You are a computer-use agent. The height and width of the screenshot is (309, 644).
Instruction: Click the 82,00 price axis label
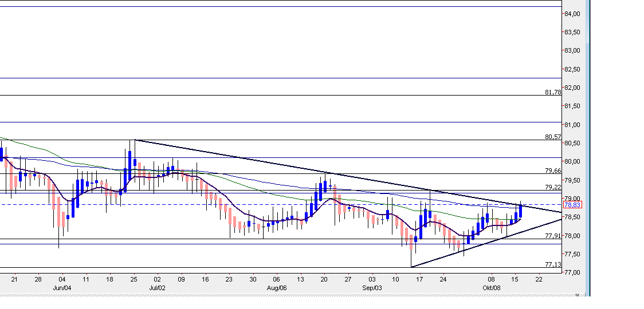(x=572, y=88)
